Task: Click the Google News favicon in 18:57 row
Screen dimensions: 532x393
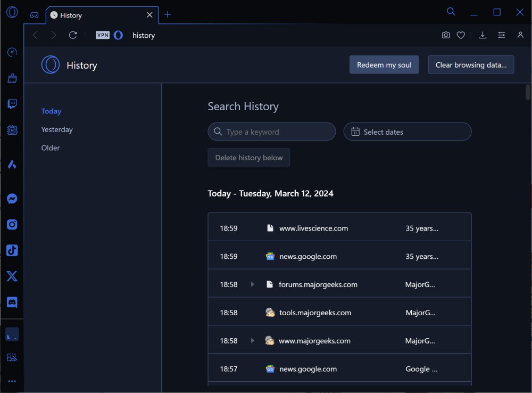Action: (270, 369)
